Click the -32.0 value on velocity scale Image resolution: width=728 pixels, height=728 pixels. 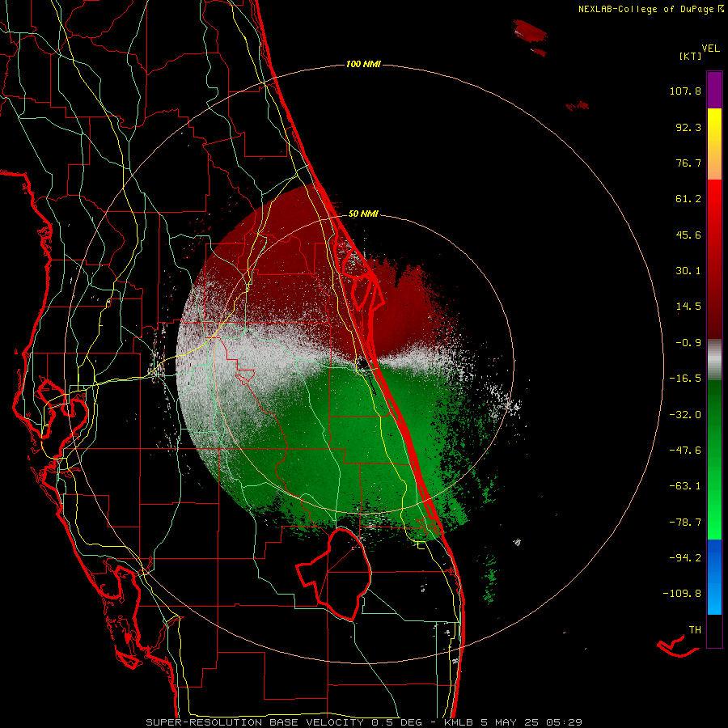click(x=685, y=415)
